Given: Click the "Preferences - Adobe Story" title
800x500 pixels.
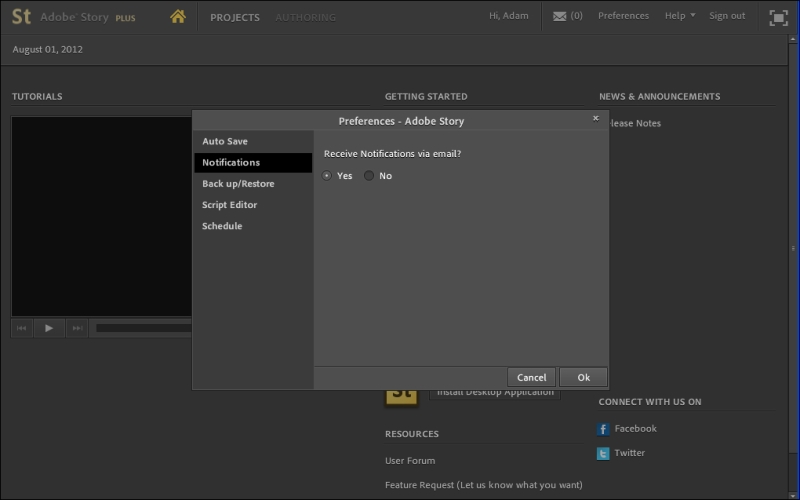Looking at the screenshot, I should pos(401,121).
